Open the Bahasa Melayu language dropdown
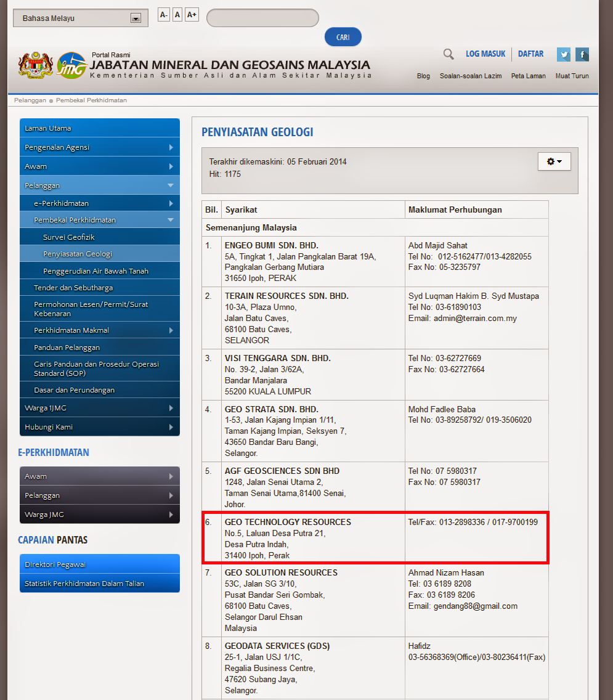 click(80, 17)
